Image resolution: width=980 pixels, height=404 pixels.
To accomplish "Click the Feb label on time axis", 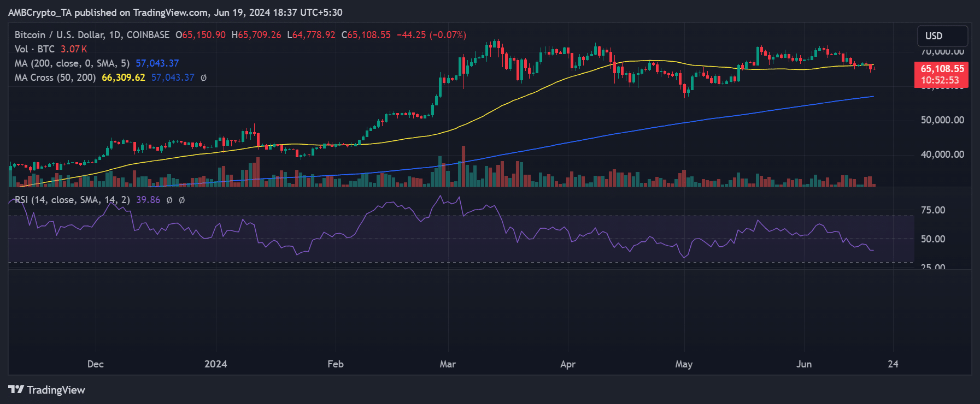I will tap(336, 364).
